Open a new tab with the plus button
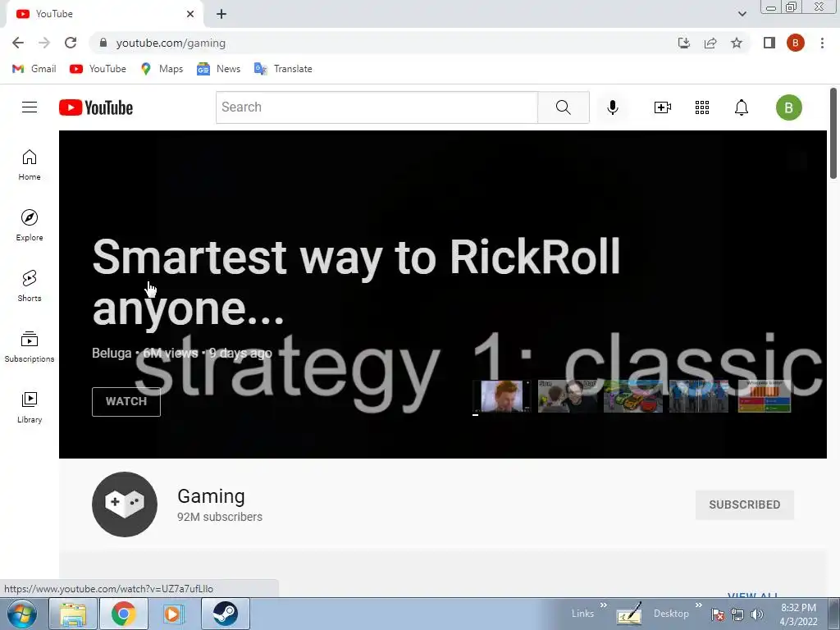Screen dimensions: 840x630 click(221, 14)
